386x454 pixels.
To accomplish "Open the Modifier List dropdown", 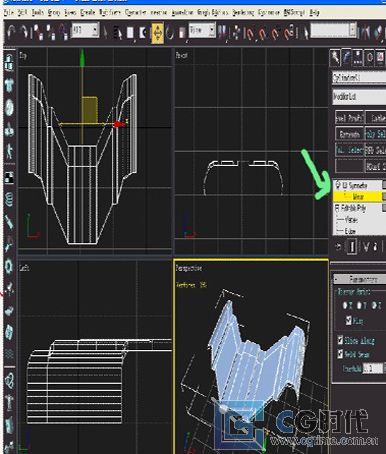I will tap(359, 97).
